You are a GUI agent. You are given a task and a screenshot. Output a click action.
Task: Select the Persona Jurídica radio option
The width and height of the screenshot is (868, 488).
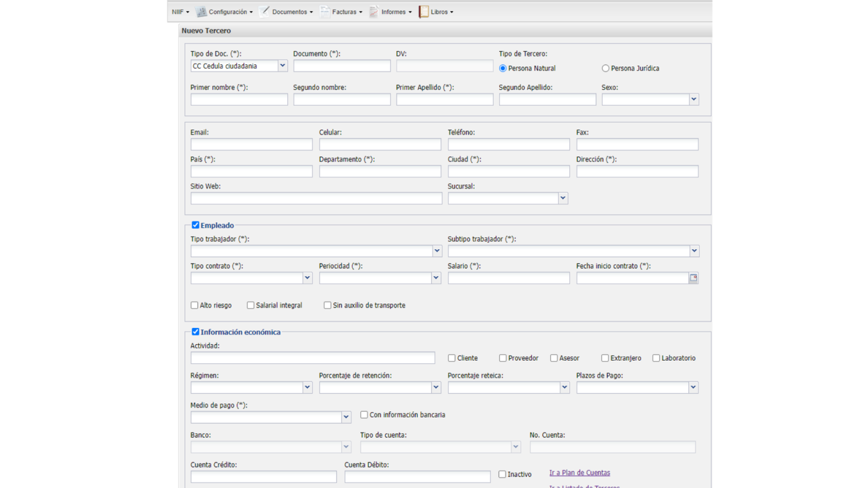point(605,68)
